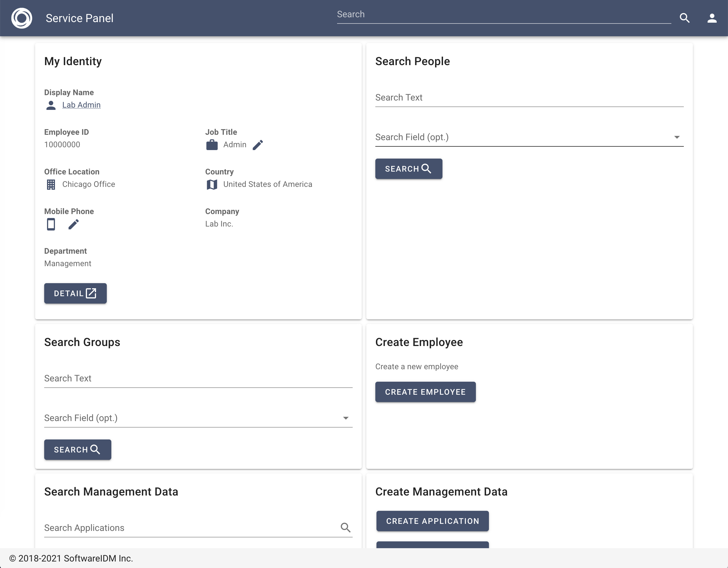Click the Create a new employee text
Screen dimensions: 728x568
click(x=417, y=366)
